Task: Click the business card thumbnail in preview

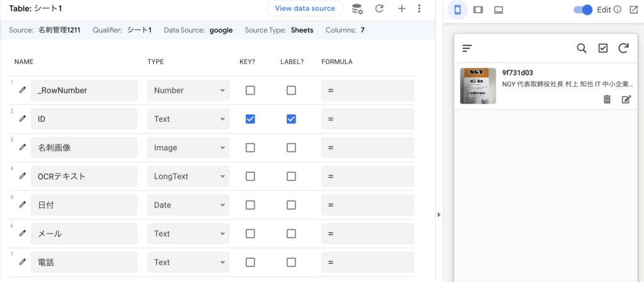Action: [x=478, y=86]
